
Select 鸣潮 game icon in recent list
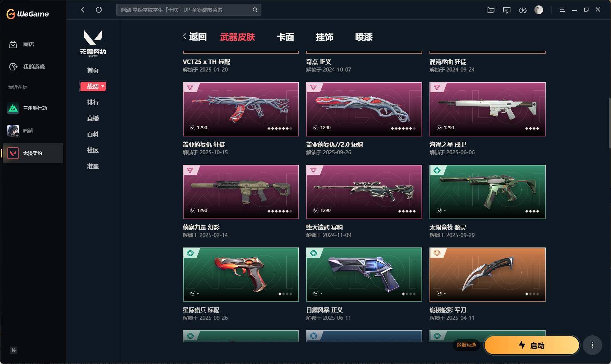pos(13,131)
